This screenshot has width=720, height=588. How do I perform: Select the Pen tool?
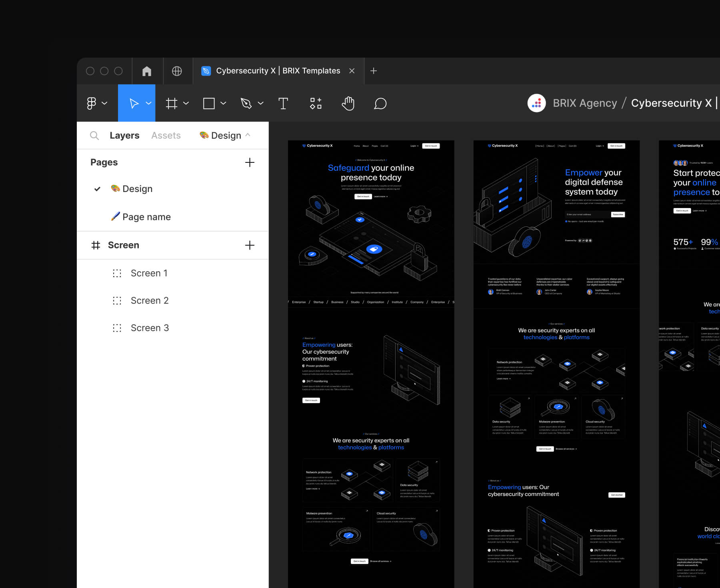pos(246,103)
